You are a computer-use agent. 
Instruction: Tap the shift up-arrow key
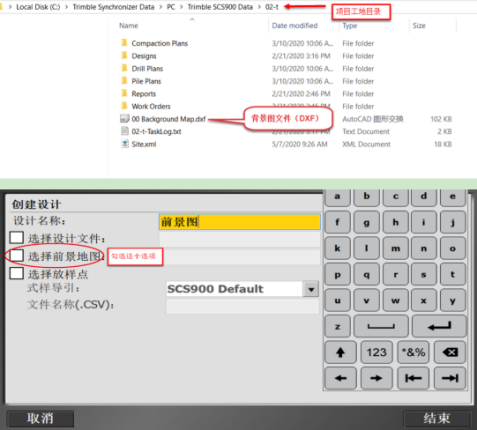click(340, 352)
